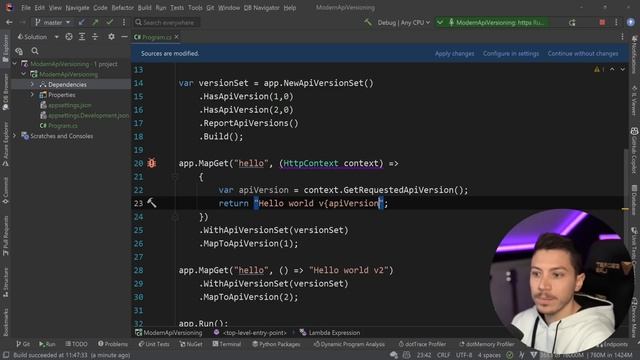Screen dimensions: 640x360
Task: Click the show all files icon
Action: click(19, 51)
